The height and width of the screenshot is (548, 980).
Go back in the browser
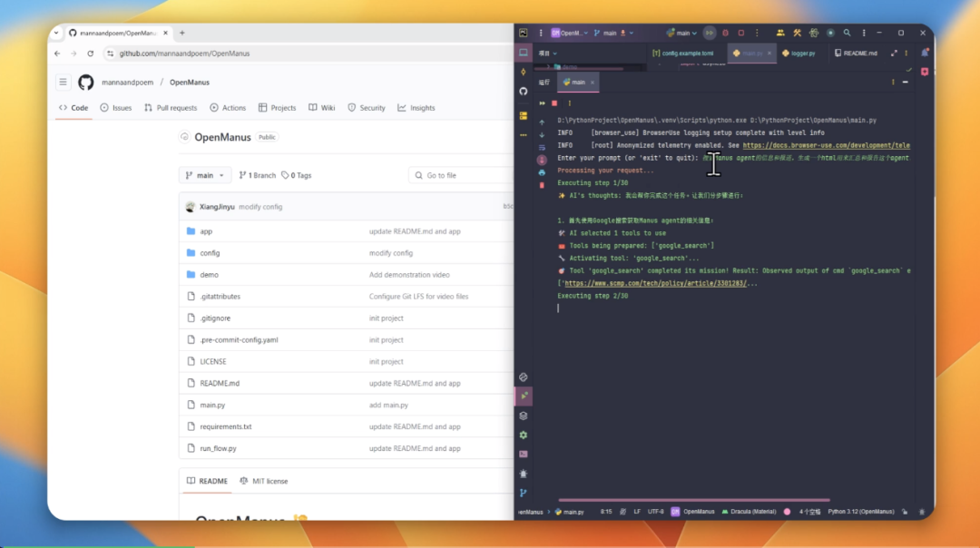[57, 54]
